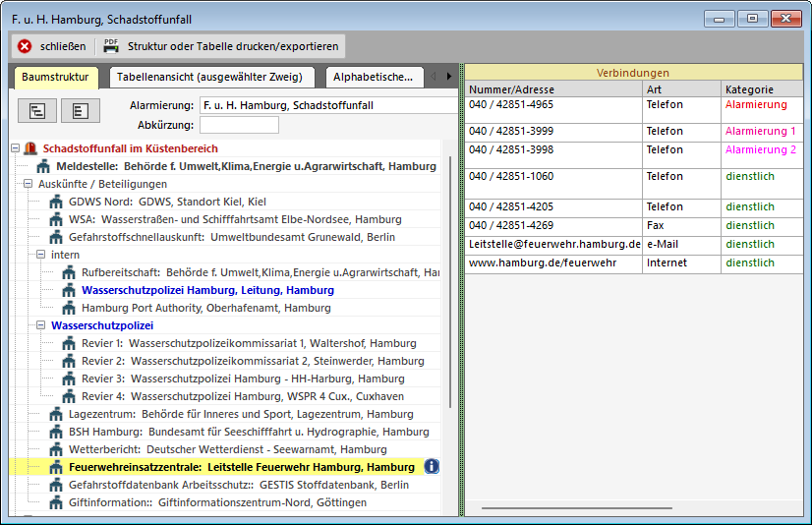
Task: Collapse the Schadstoffunfall im Küstenbereich root node
Action: click(15, 148)
